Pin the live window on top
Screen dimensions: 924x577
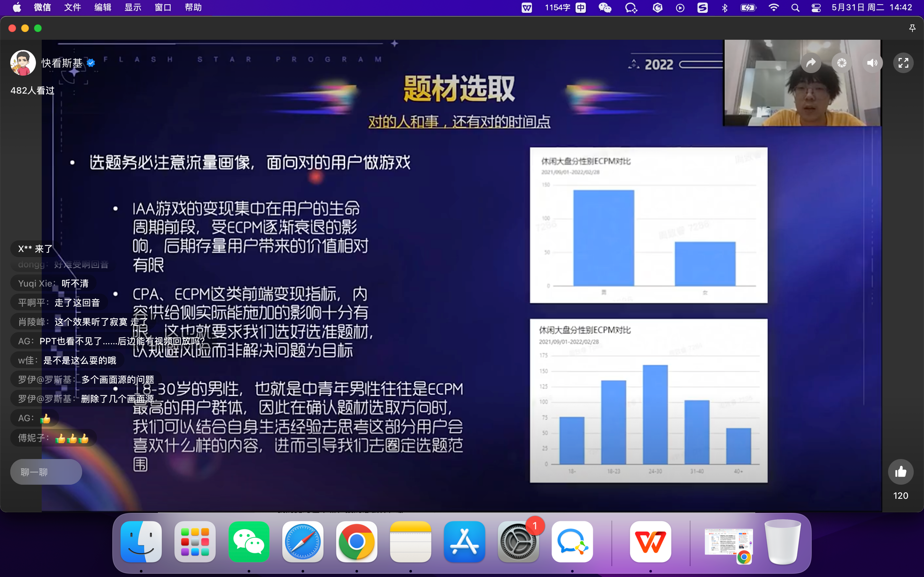coord(912,28)
